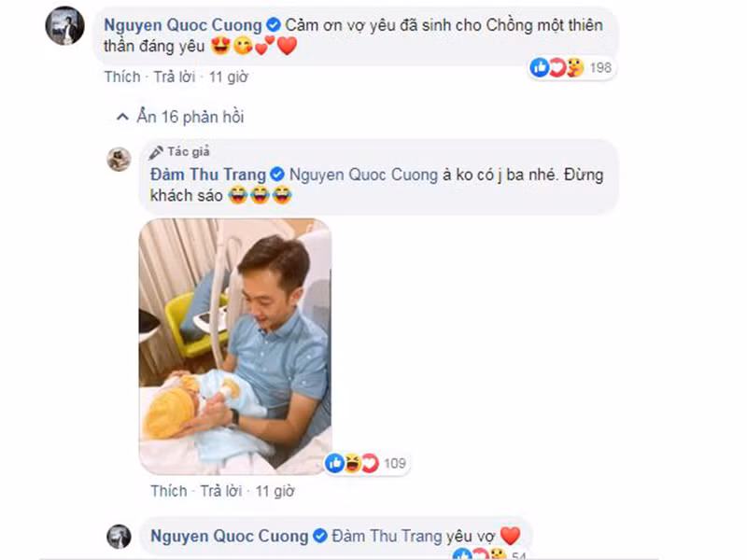Click the verified badge next to Đàm Thu Trang
This screenshot has height=560, width=747.
pyautogui.click(x=277, y=174)
